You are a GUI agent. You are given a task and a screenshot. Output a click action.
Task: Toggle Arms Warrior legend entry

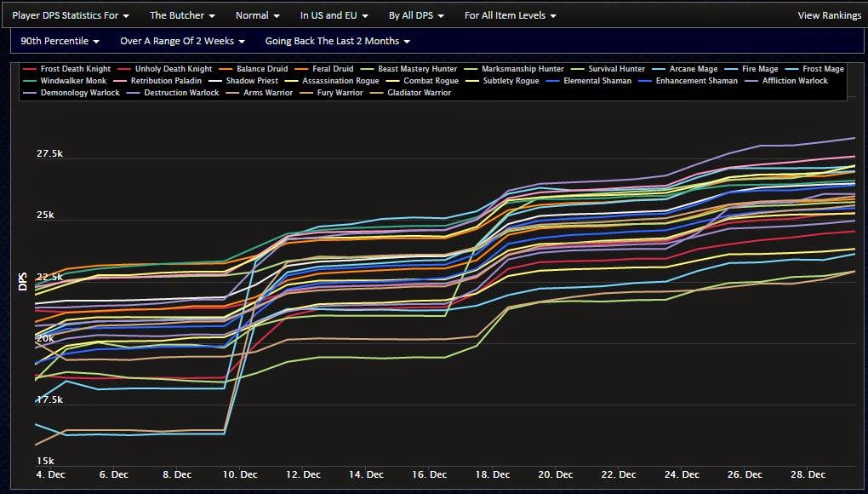260,93
